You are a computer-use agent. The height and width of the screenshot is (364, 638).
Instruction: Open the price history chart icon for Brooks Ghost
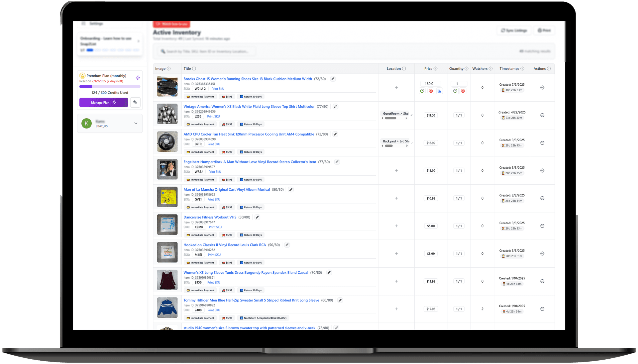[439, 91]
